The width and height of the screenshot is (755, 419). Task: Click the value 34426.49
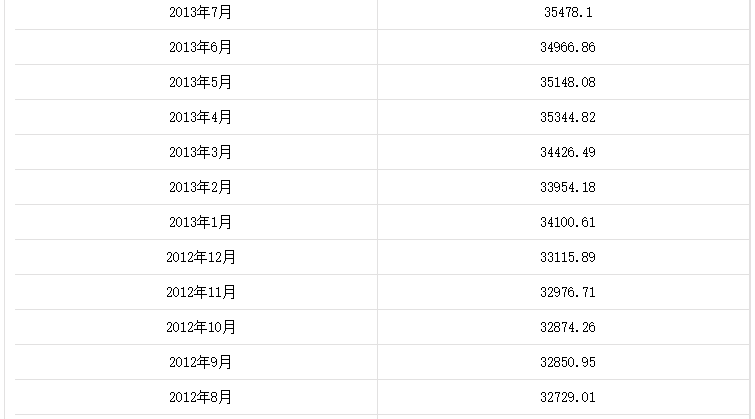pos(568,152)
